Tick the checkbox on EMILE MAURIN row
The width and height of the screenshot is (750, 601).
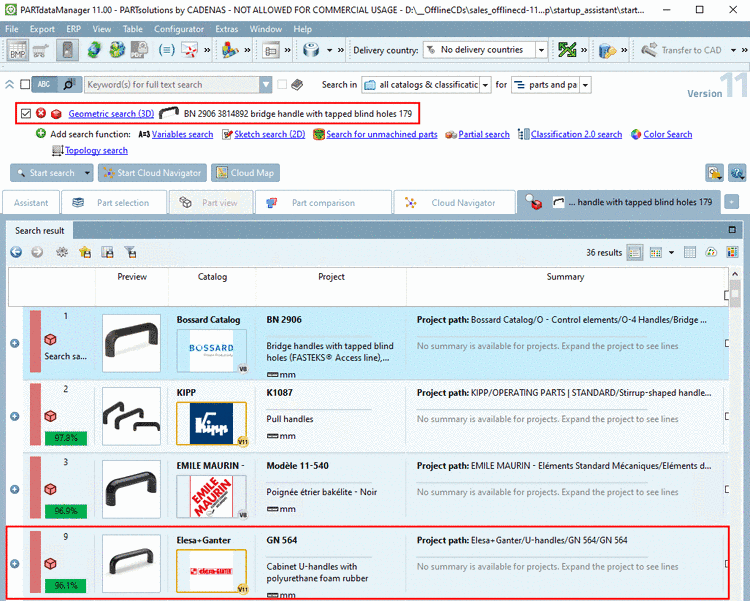coord(727,489)
